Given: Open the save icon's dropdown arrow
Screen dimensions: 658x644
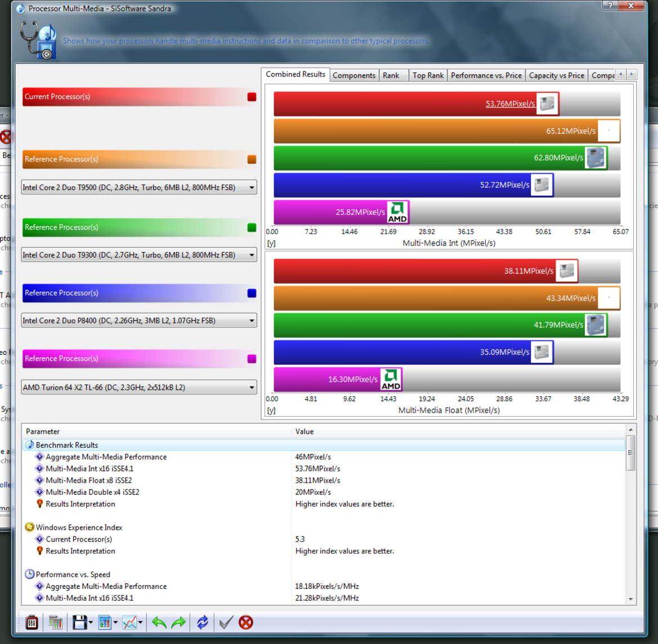Looking at the screenshot, I should pyautogui.click(x=91, y=623).
